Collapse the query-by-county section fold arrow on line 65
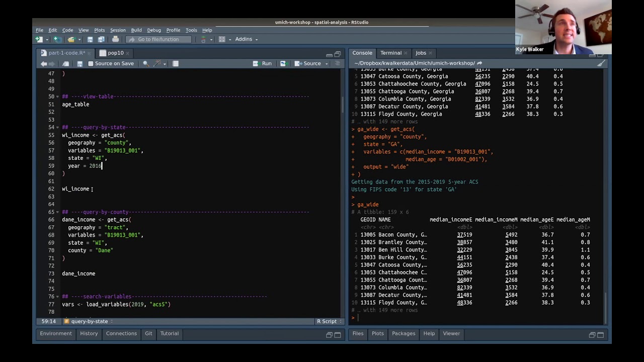The height and width of the screenshot is (362, 644). (x=58, y=212)
